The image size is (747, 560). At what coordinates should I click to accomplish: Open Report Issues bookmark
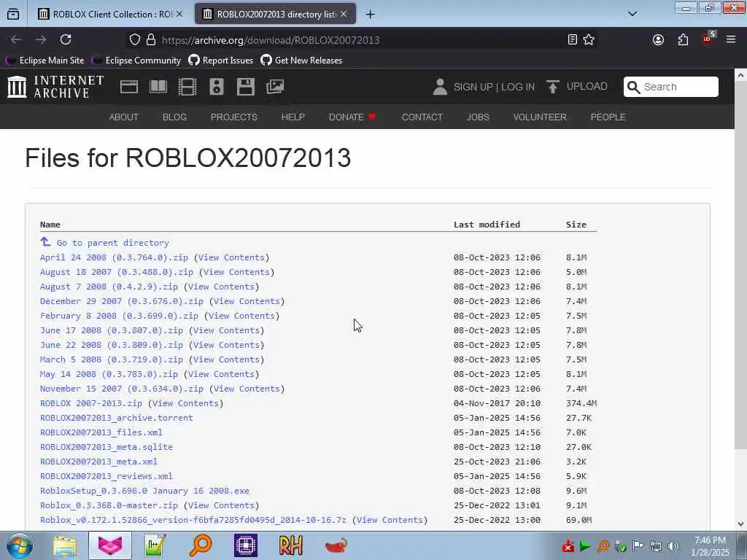pos(220,61)
